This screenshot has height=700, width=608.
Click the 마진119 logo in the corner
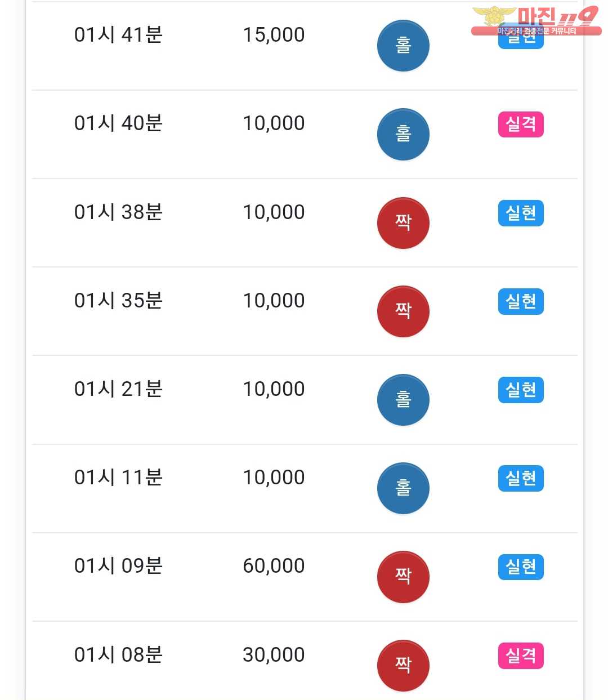(535, 20)
